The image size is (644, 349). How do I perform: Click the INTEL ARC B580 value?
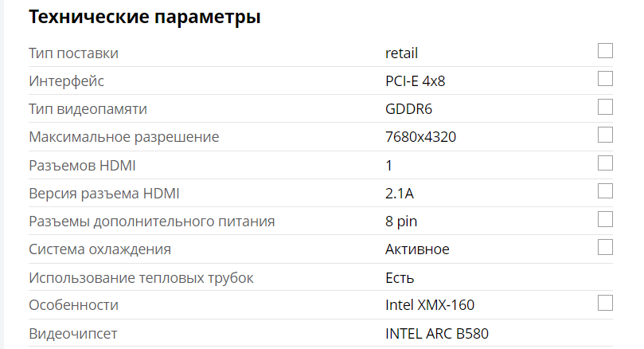[436, 333]
